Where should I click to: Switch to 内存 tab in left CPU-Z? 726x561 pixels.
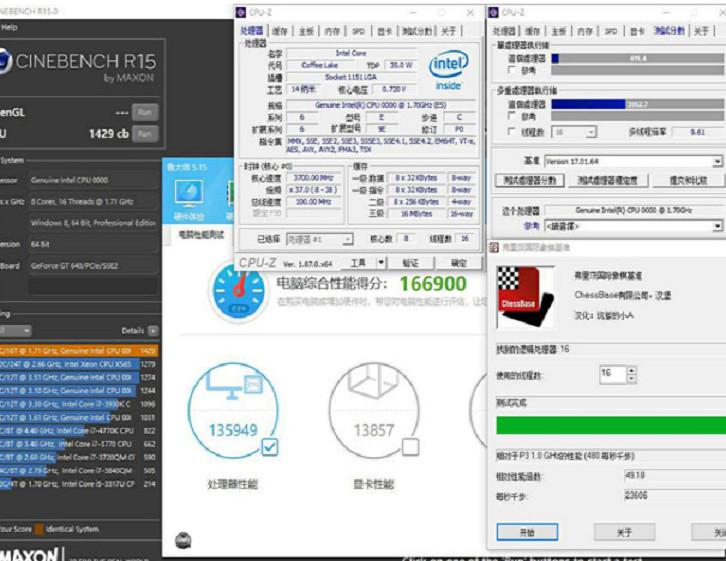click(332, 31)
